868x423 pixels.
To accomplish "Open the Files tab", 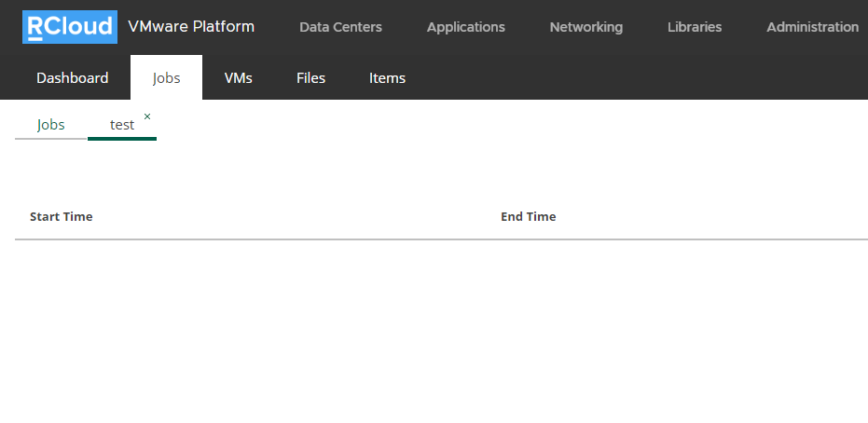I will coord(310,78).
